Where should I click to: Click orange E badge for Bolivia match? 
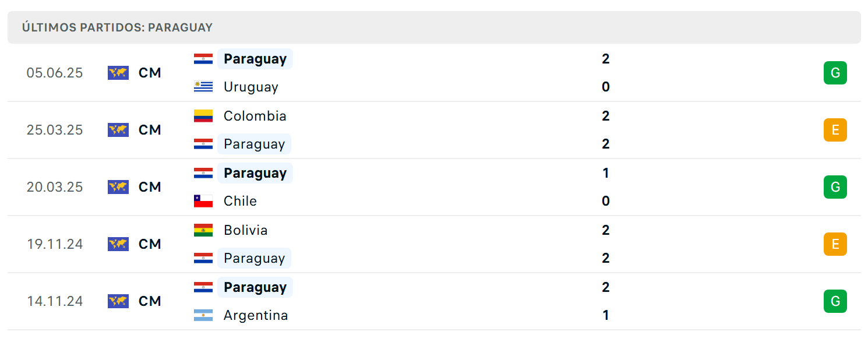coord(835,244)
